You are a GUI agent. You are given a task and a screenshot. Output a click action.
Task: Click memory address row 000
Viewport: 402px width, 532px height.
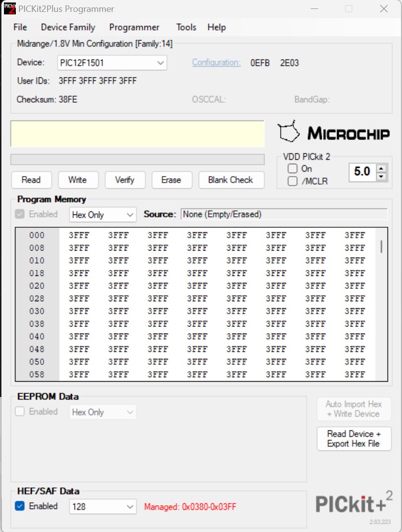tap(37, 235)
